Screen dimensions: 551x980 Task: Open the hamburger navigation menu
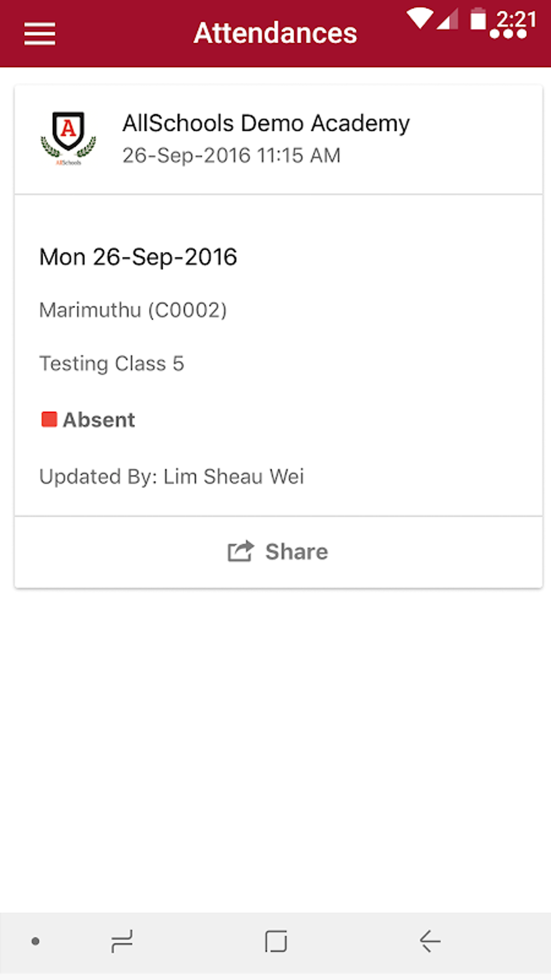click(x=39, y=34)
